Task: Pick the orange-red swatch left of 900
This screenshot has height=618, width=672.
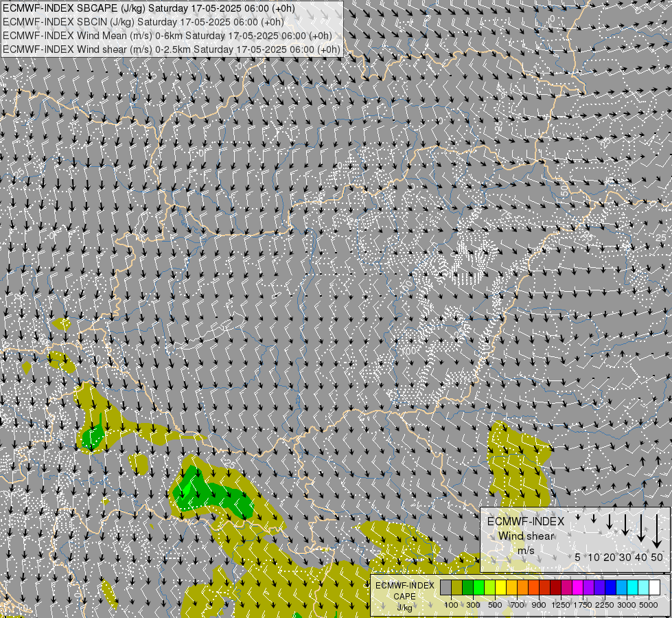Action: point(533,588)
